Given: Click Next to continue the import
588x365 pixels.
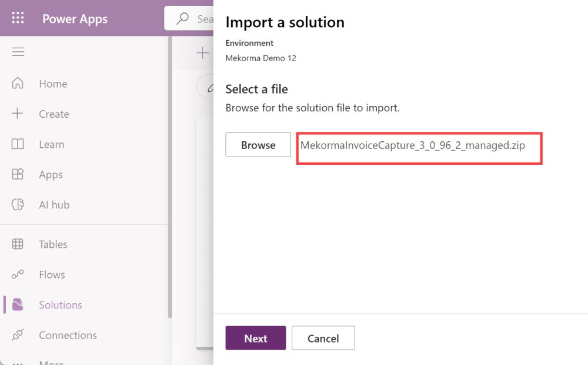Looking at the screenshot, I should click(x=256, y=338).
